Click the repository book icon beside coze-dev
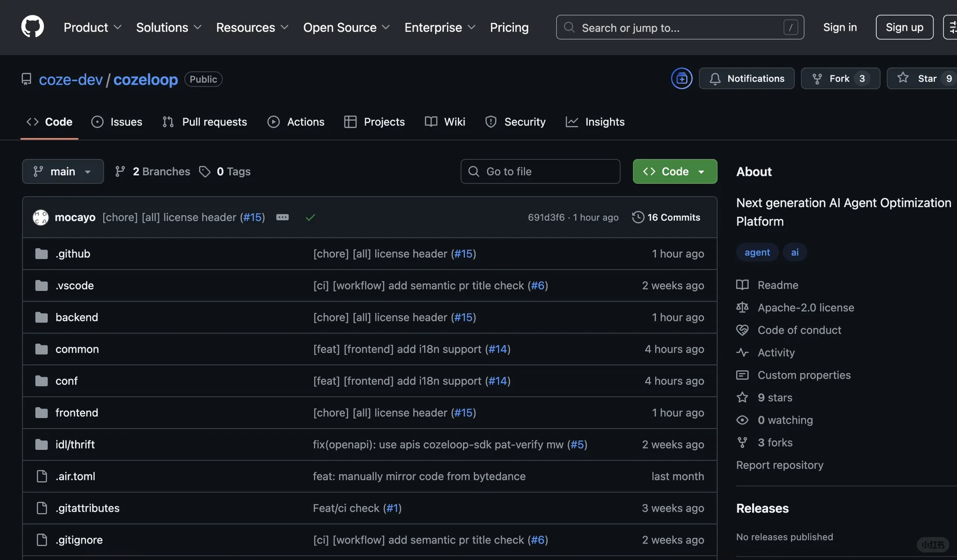The width and height of the screenshot is (957, 560). coord(26,79)
